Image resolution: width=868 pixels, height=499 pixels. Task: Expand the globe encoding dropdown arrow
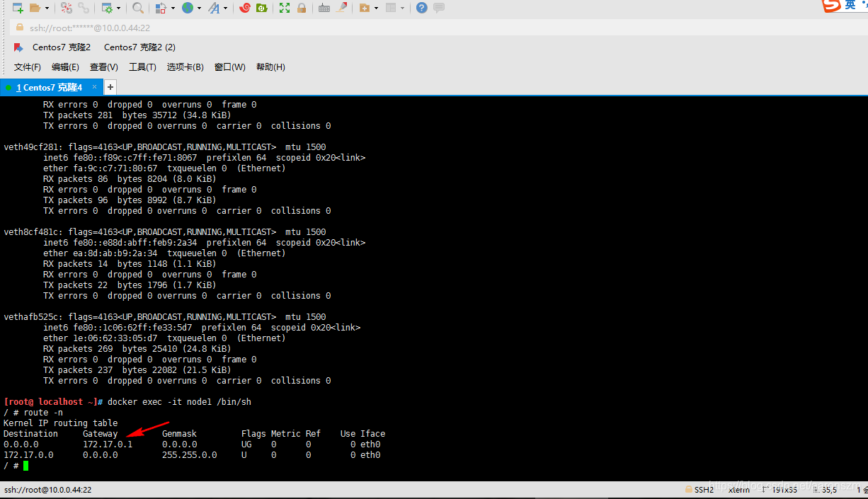(x=199, y=8)
